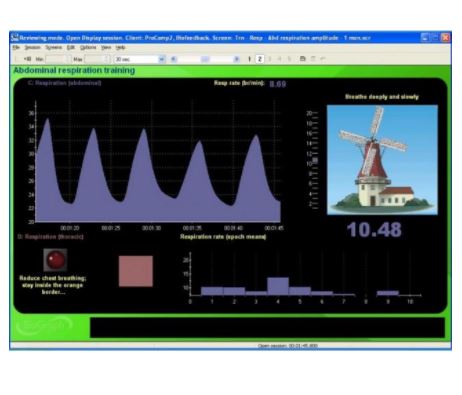Click the vertical rate gauge marker near 10
The width and height of the screenshot is (462, 395).
click(315, 161)
